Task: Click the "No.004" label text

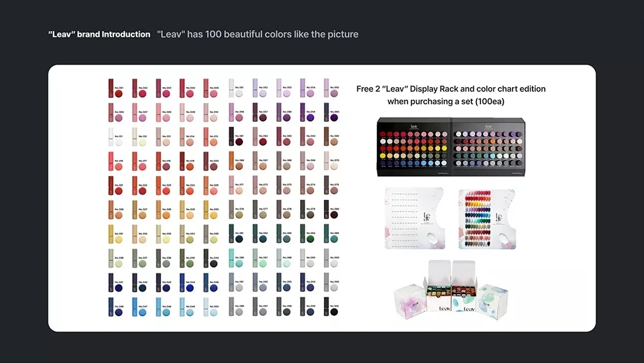Action: click(190, 88)
